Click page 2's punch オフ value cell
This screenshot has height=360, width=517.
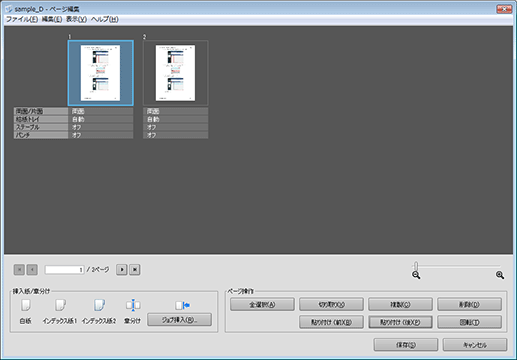[176, 135]
